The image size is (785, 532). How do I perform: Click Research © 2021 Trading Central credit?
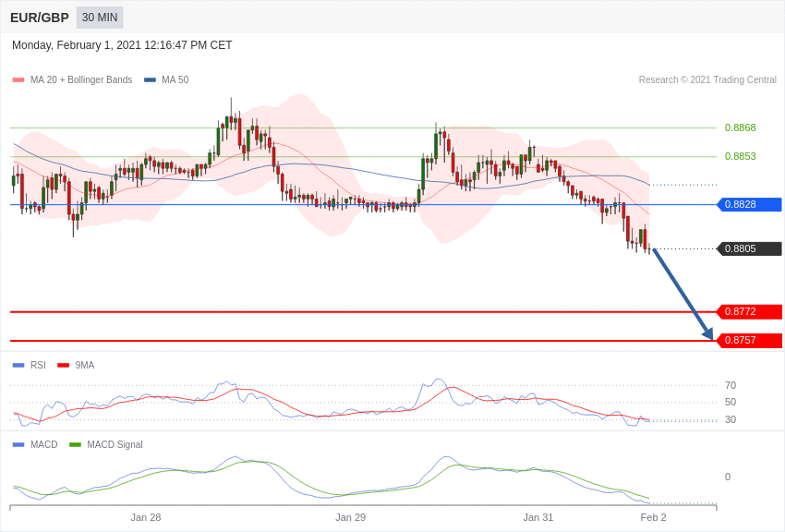click(707, 79)
